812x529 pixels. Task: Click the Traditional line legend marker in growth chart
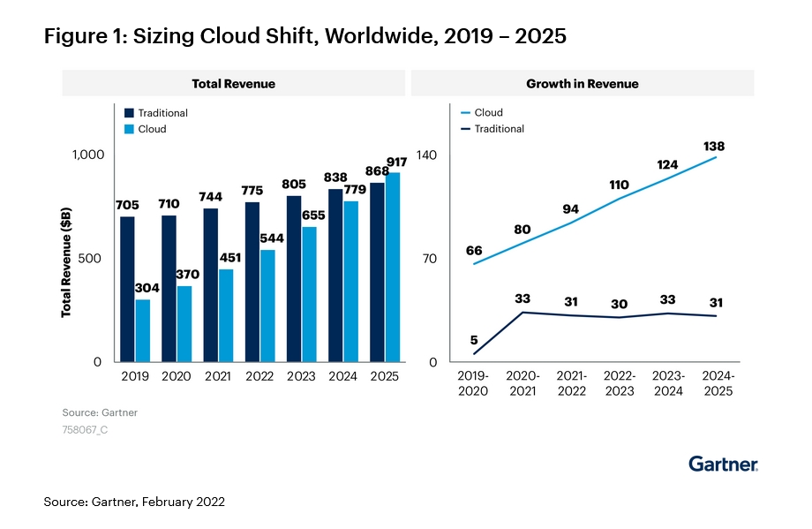(x=465, y=128)
